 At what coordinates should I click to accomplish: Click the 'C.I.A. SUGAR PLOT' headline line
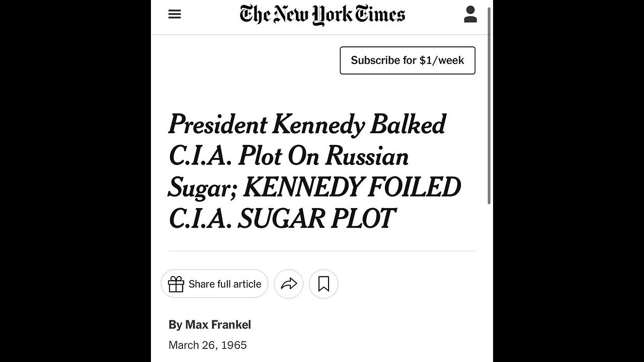(282, 219)
